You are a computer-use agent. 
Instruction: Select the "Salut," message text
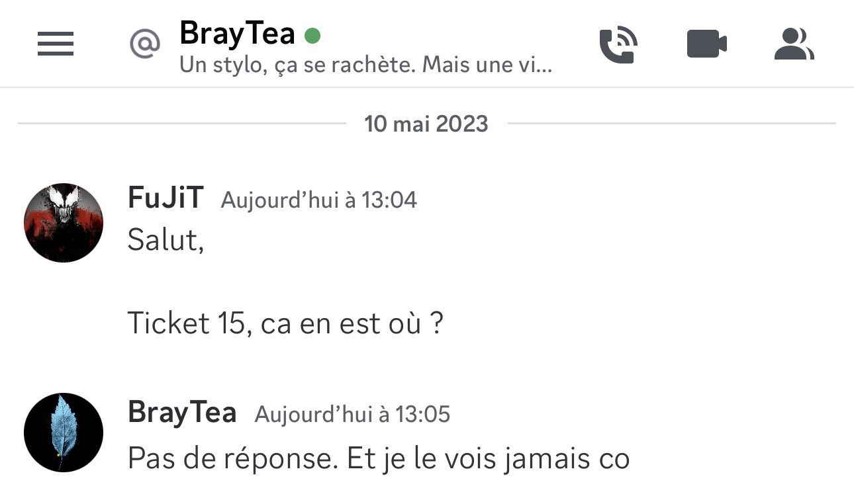166,240
